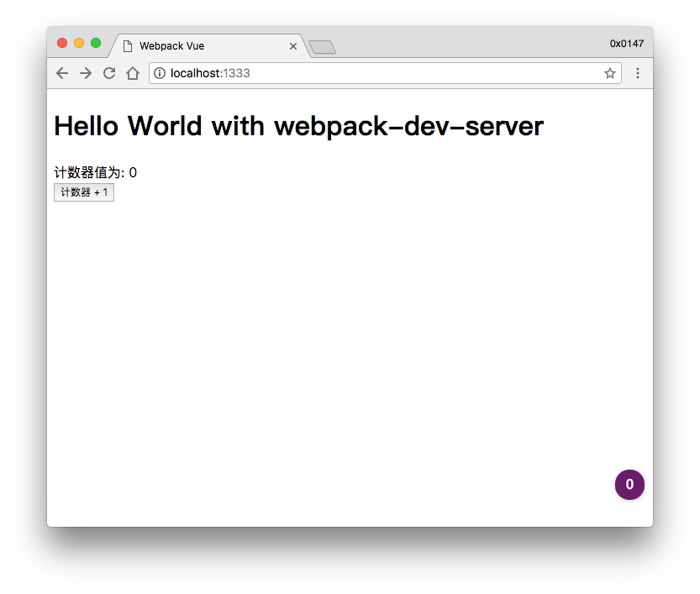Open the Chrome three-dot menu
Viewport: 700px width, 594px height.
637,73
